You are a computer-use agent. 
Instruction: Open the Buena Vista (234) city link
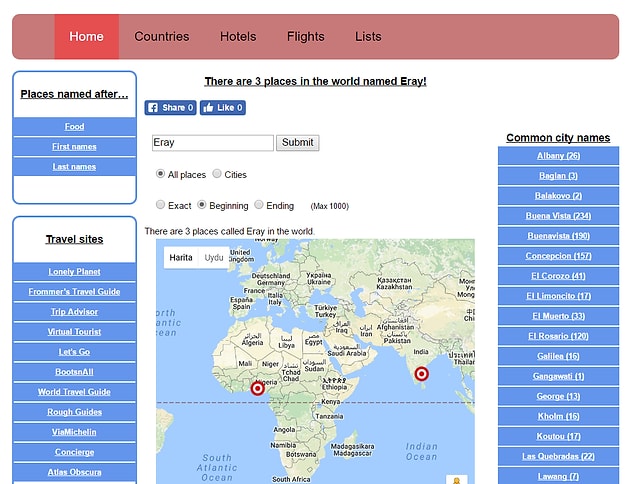[x=558, y=216]
